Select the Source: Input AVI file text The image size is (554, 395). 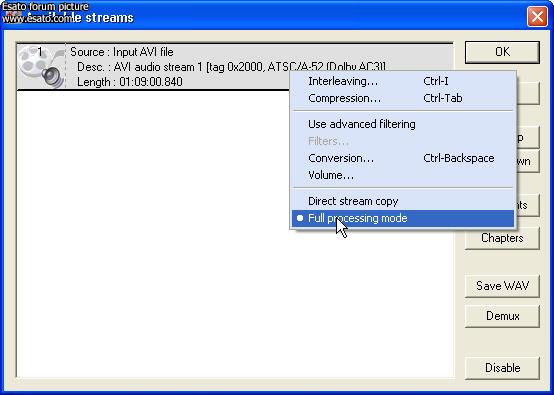122,52
